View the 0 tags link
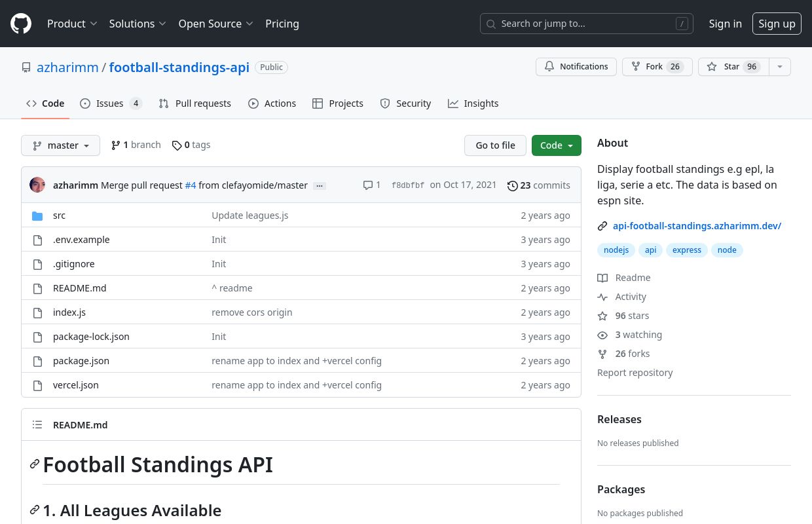Viewport: 812px width, 524px height. [191, 145]
